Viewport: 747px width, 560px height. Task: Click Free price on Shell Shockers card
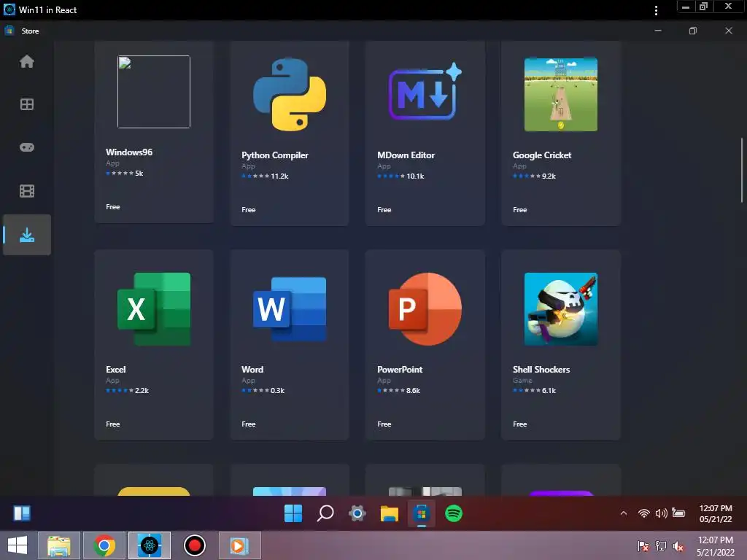tap(519, 424)
